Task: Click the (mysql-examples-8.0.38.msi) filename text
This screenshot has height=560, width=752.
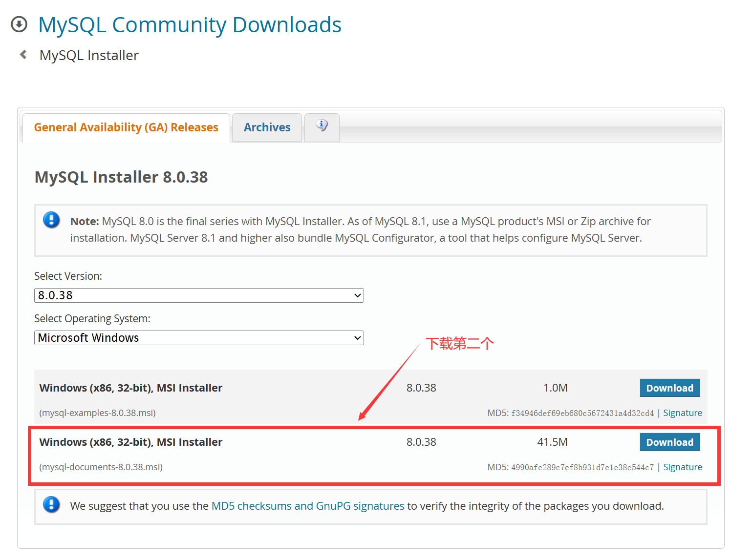Action: (x=97, y=413)
